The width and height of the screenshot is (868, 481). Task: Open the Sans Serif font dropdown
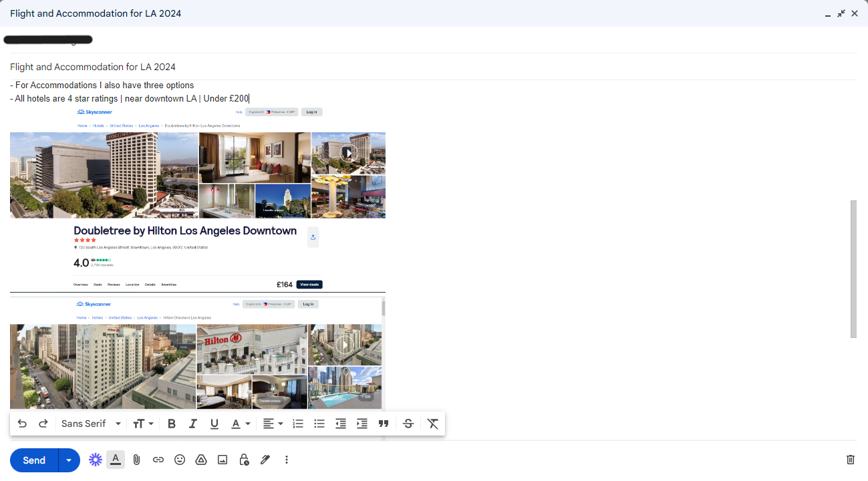pyautogui.click(x=92, y=424)
